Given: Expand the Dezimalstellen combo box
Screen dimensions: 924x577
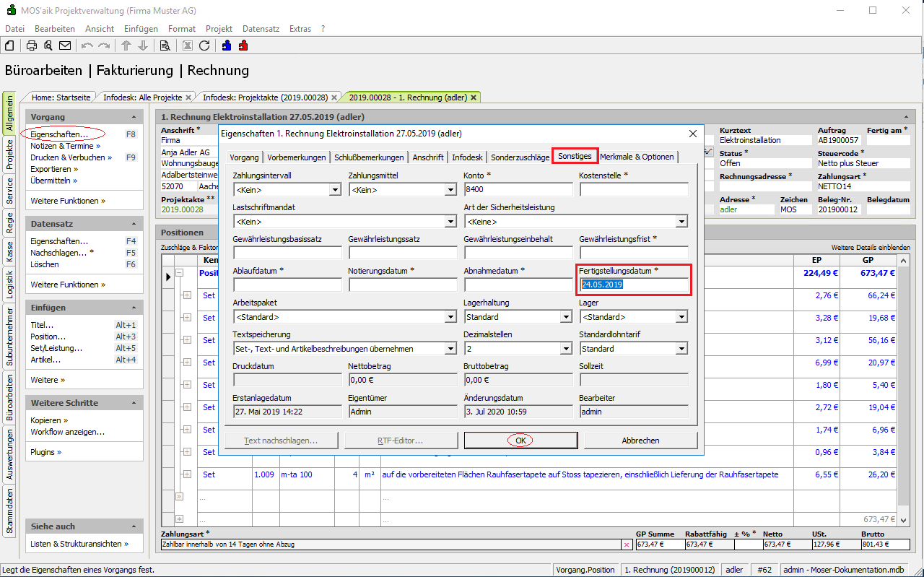Looking at the screenshot, I should click(x=566, y=349).
